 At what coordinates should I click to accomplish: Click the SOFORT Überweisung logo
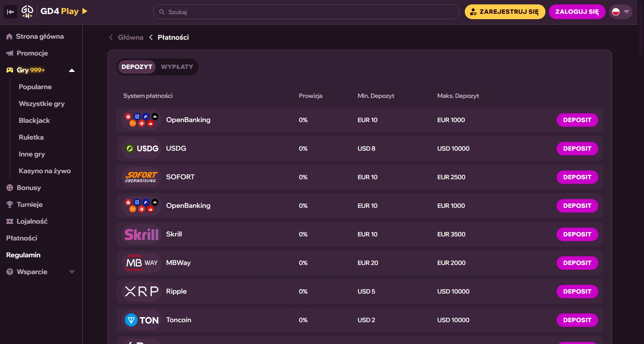[x=141, y=177]
